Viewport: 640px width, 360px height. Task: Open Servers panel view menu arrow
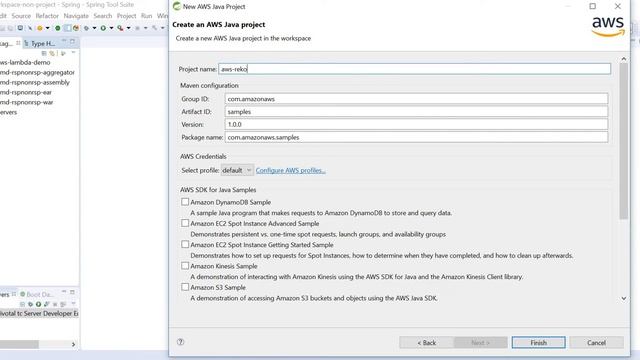74,303
